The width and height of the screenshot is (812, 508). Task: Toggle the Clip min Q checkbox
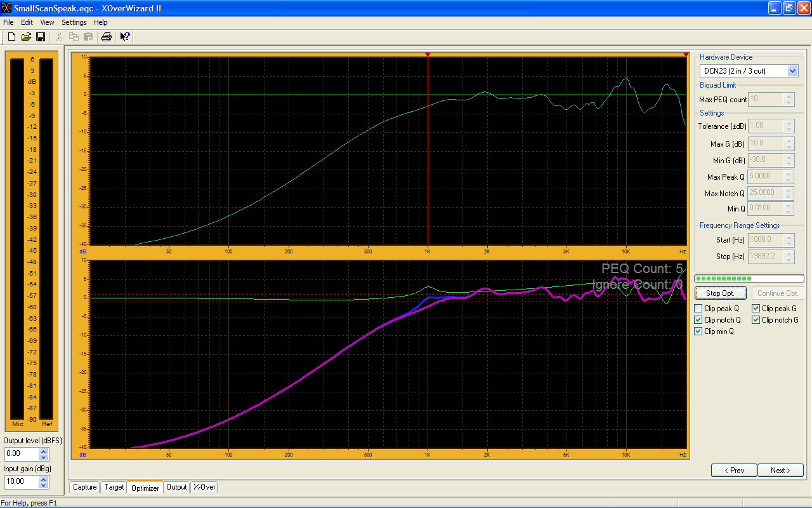click(698, 331)
